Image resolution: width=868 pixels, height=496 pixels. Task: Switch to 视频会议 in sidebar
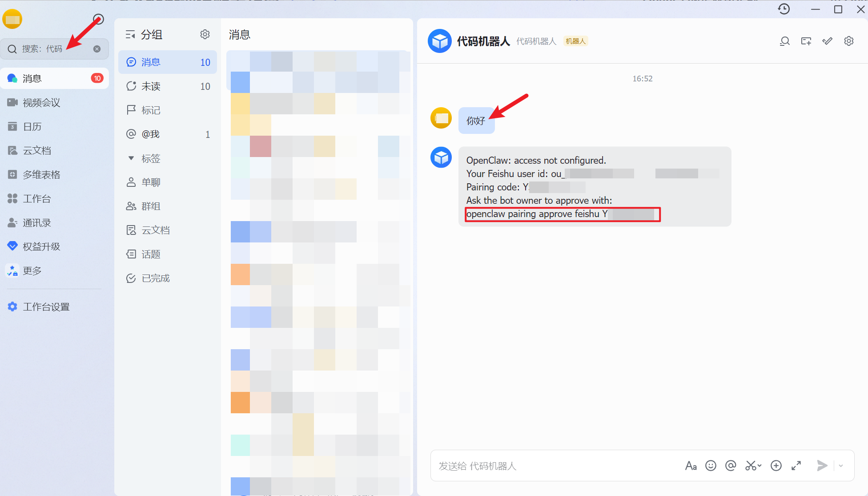click(x=41, y=103)
